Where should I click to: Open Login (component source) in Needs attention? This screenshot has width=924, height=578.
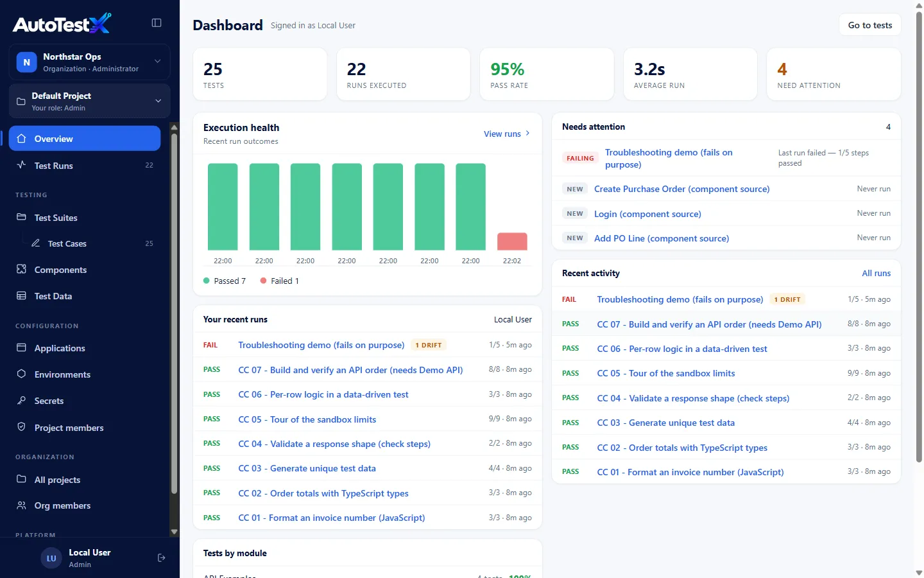[647, 214]
